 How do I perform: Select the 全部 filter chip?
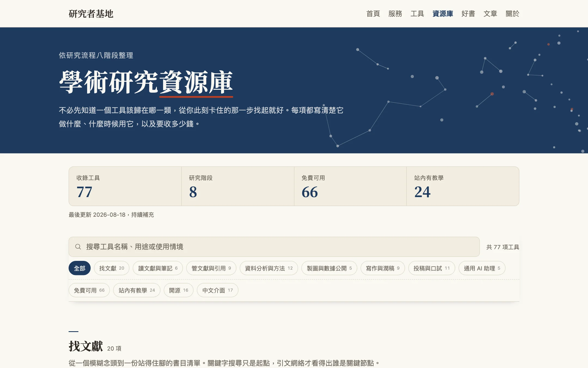coord(79,268)
